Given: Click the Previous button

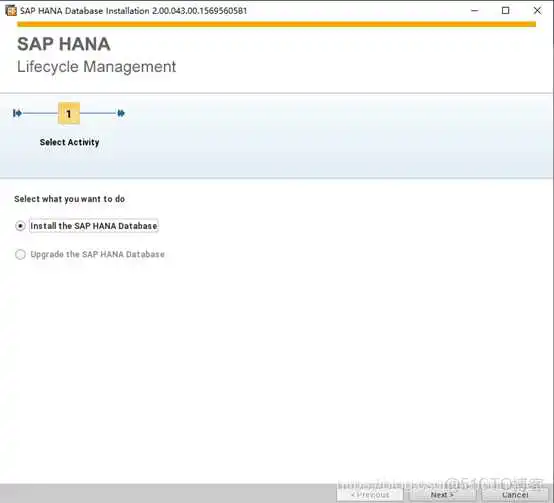Looking at the screenshot, I should [x=370, y=495].
